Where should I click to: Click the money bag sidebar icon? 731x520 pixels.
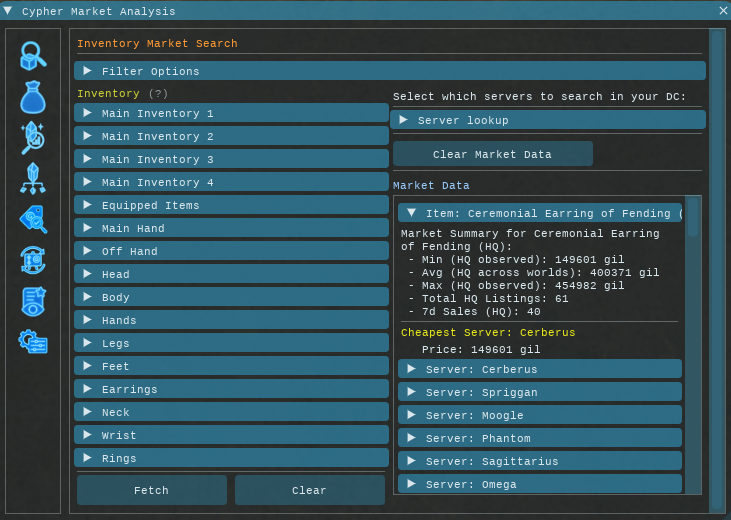tap(32, 97)
